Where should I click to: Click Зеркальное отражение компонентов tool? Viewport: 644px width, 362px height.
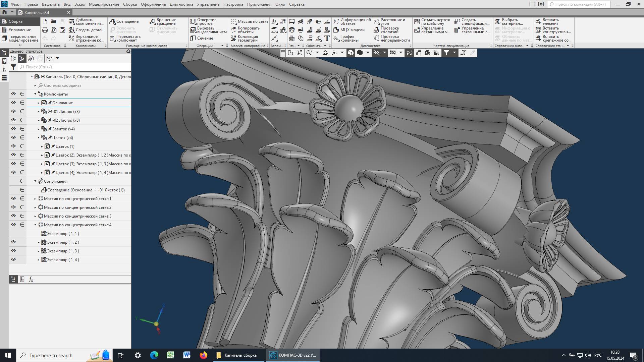[87, 38]
